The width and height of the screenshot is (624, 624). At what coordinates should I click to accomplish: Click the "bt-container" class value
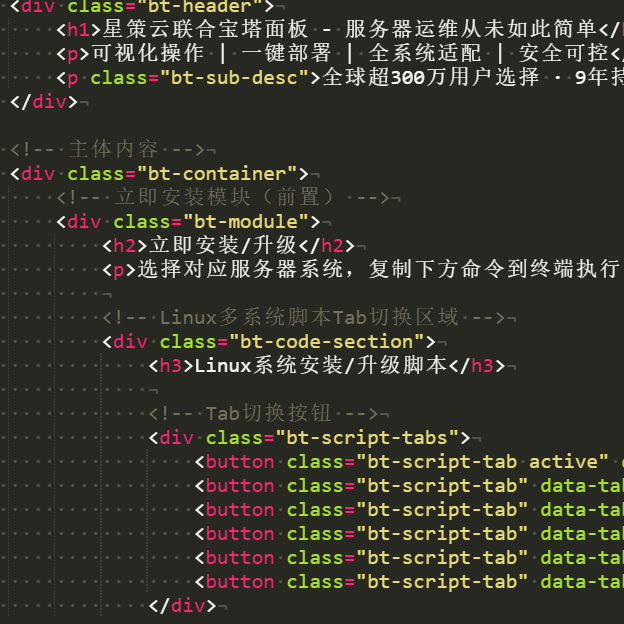pos(217,174)
